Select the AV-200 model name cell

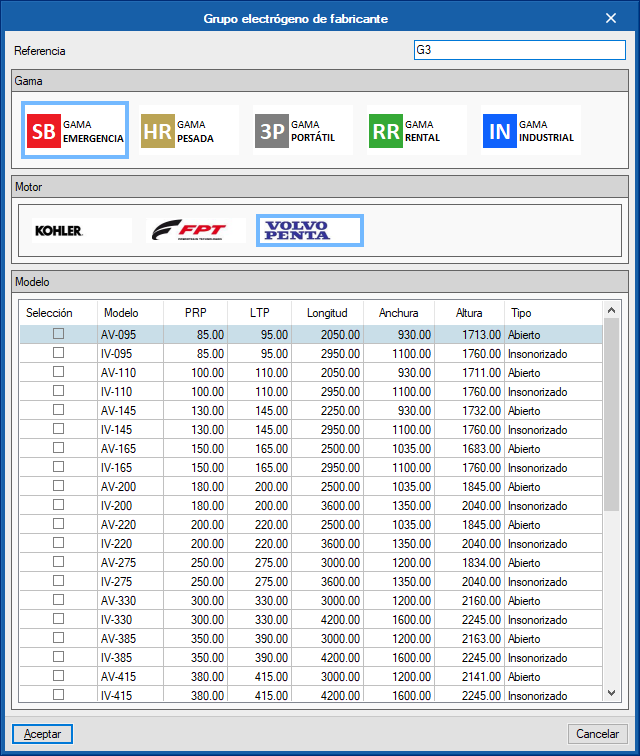(x=130, y=486)
